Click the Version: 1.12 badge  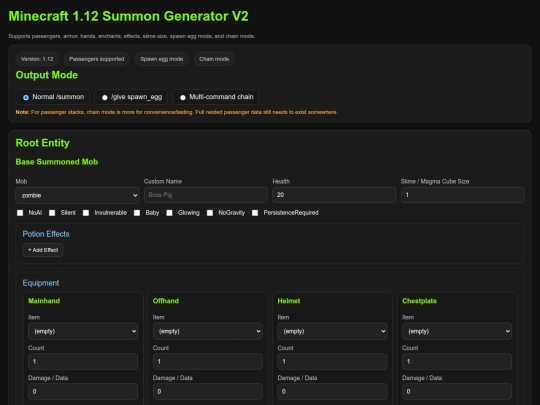pos(37,59)
